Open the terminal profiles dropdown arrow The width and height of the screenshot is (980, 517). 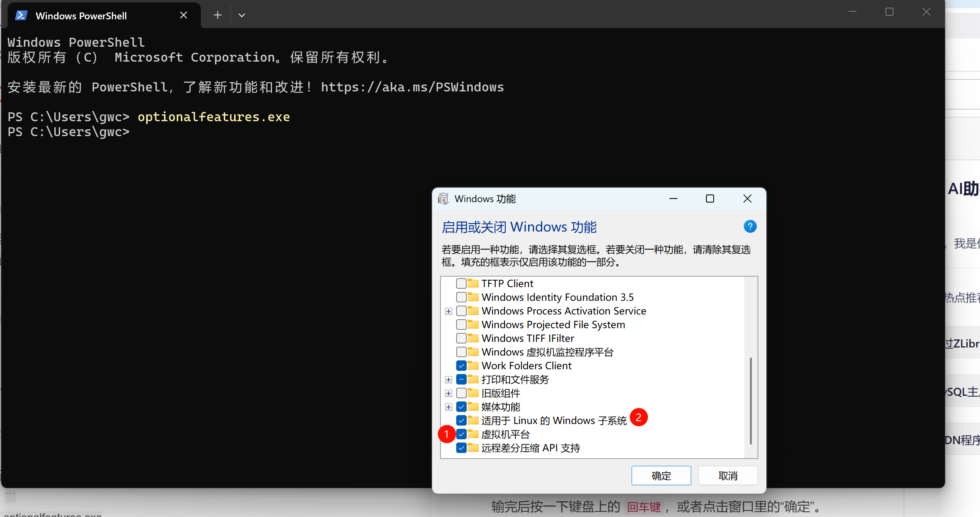tap(242, 15)
